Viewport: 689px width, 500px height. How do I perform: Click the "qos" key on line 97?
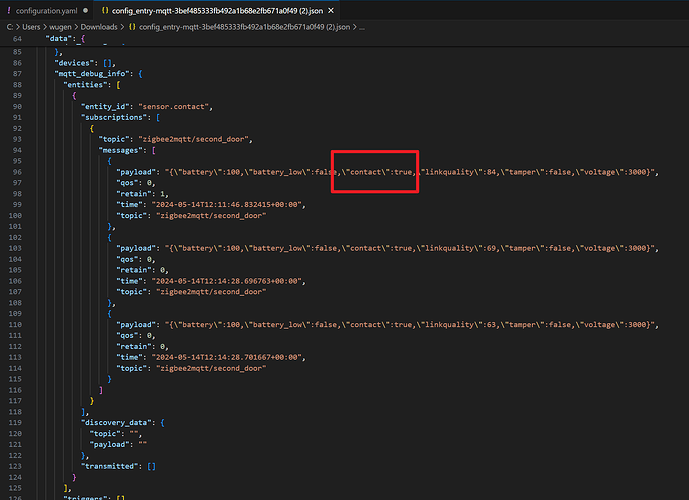[x=127, y=183]
